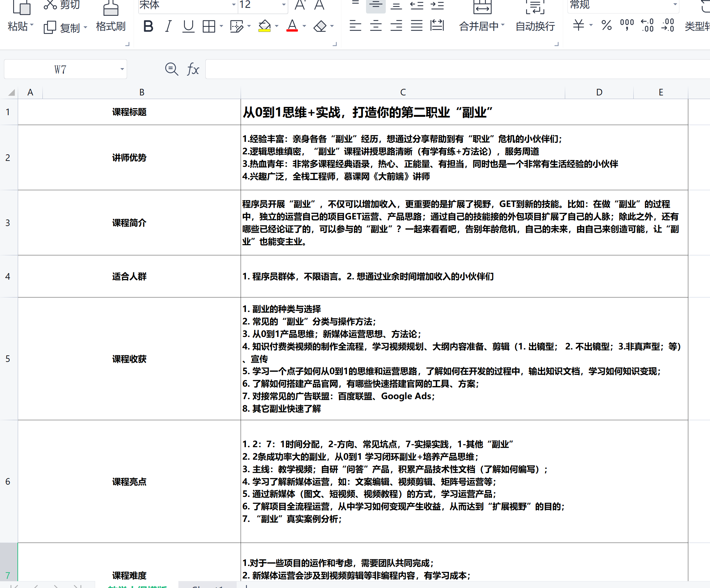Select the bottom vertical align button
The image size is (710, 588).
click(396, 5)
